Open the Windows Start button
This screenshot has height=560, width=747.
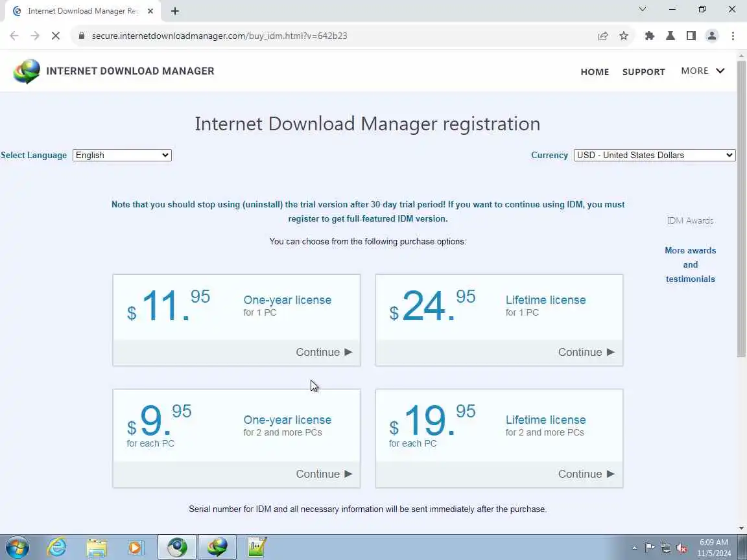18,548
